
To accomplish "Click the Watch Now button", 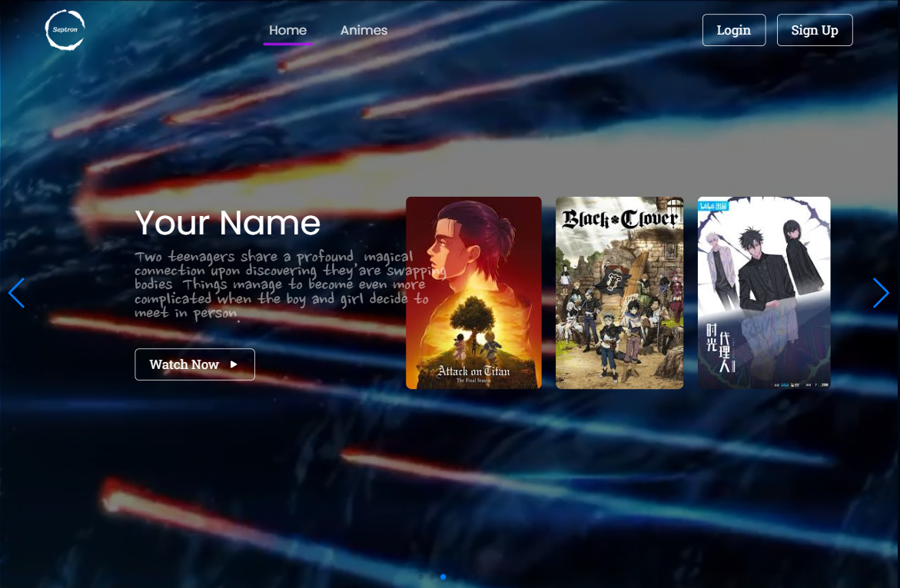I will pos(194,364).
